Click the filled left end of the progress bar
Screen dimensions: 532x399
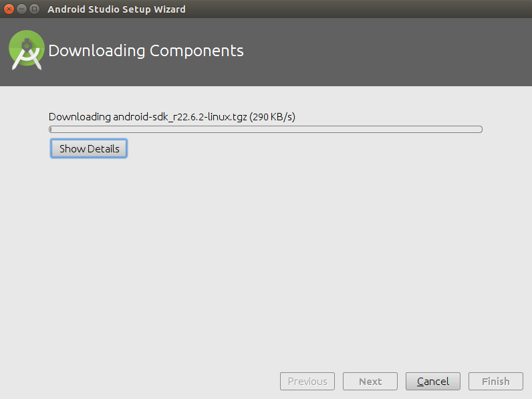pos(51,130)
